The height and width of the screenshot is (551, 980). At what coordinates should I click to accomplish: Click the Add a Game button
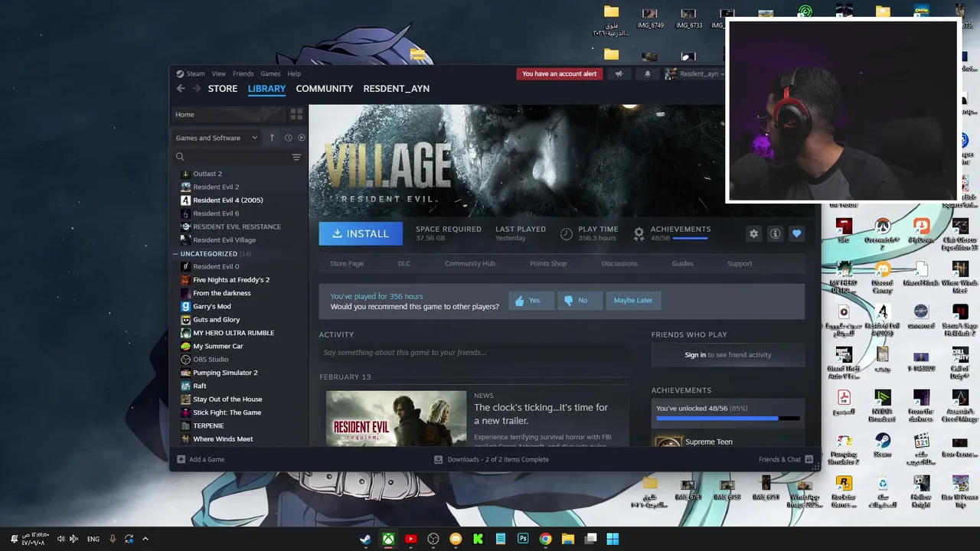201,460
